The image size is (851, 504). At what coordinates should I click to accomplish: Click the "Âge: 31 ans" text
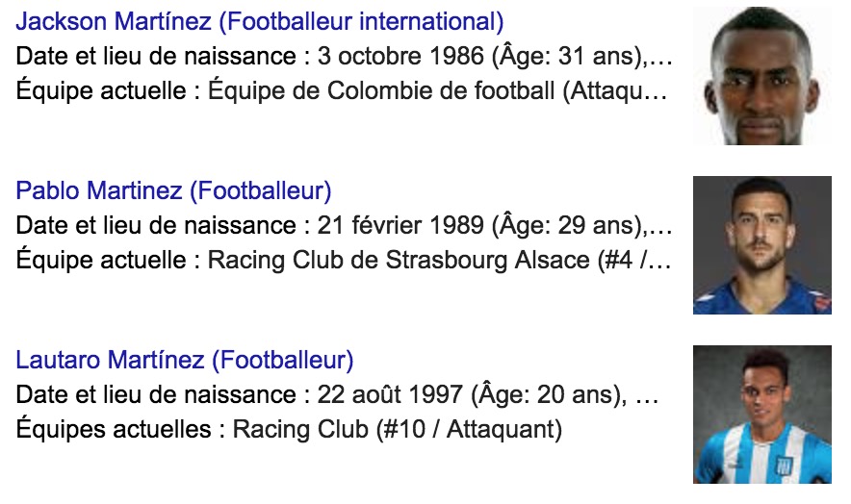pyautogui.click(x=566, y=57)
